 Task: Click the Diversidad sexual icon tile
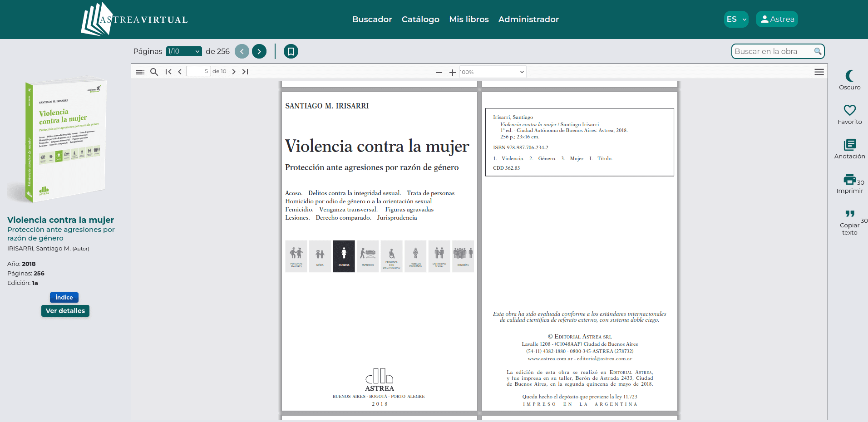tap(439, 256)
